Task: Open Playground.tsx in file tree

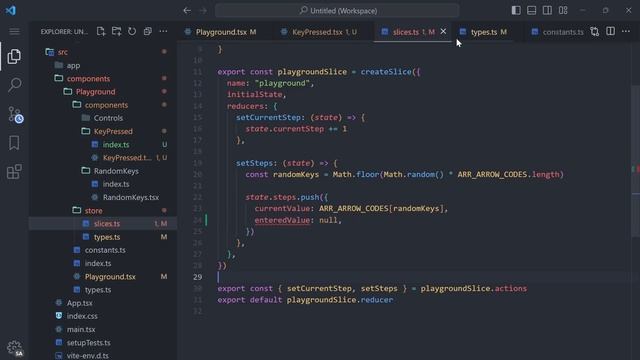Action: (x=110, y=276)
